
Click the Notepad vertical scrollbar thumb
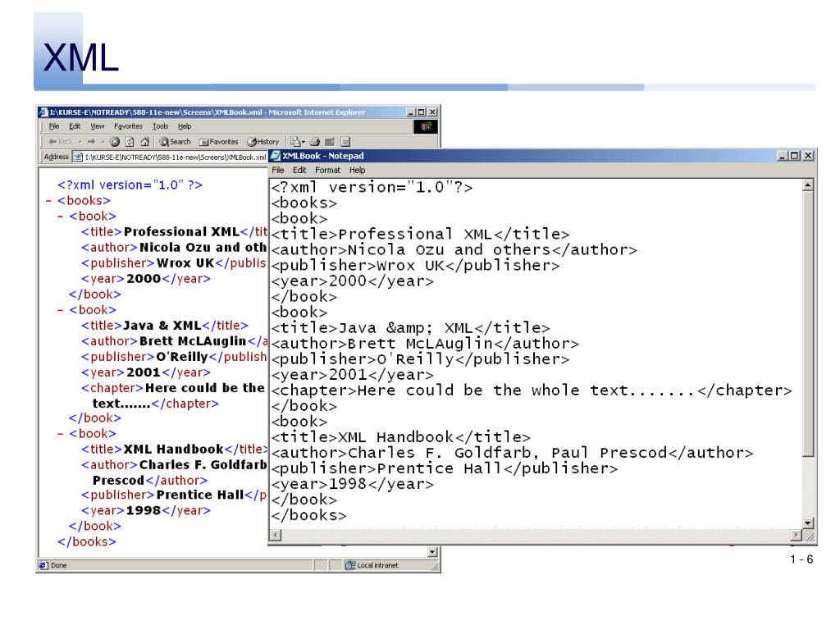808,323
